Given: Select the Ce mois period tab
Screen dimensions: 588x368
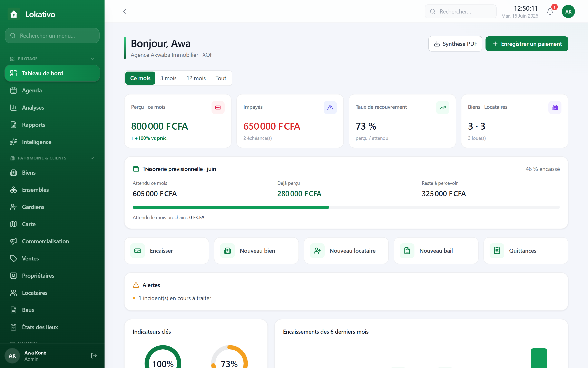Looking at the screenshot, I should [140, 78].
